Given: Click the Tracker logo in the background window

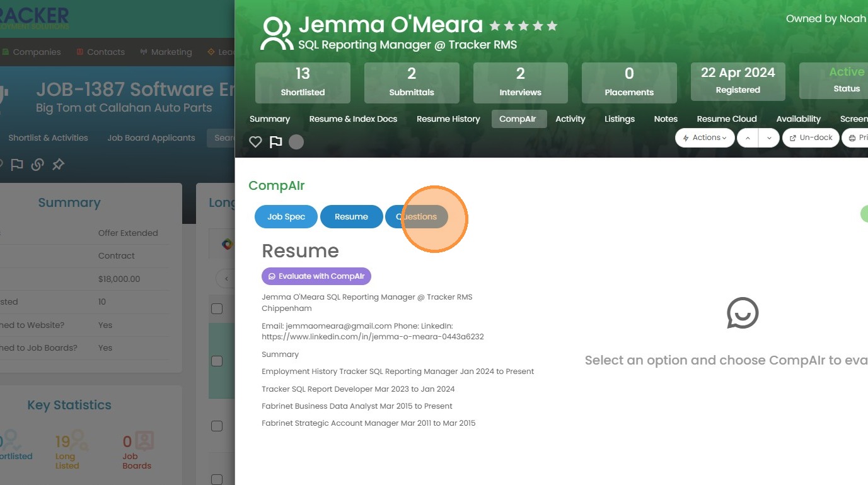Looking at the screenshot, I should 35,18.
